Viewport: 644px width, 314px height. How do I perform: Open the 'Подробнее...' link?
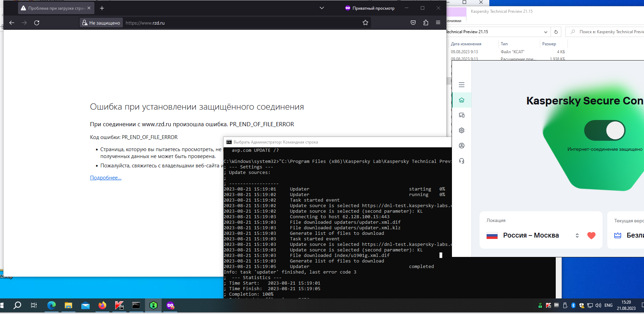point(106,178)
